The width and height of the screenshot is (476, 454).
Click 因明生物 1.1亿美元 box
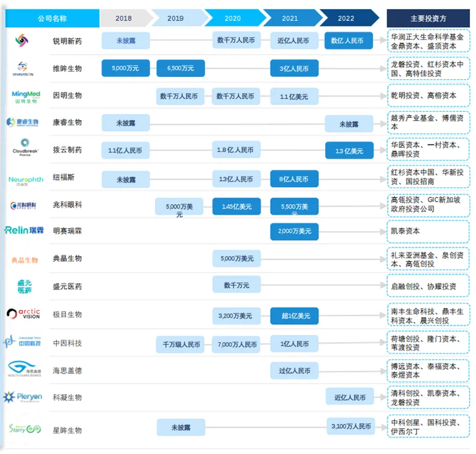click(294, 97)
